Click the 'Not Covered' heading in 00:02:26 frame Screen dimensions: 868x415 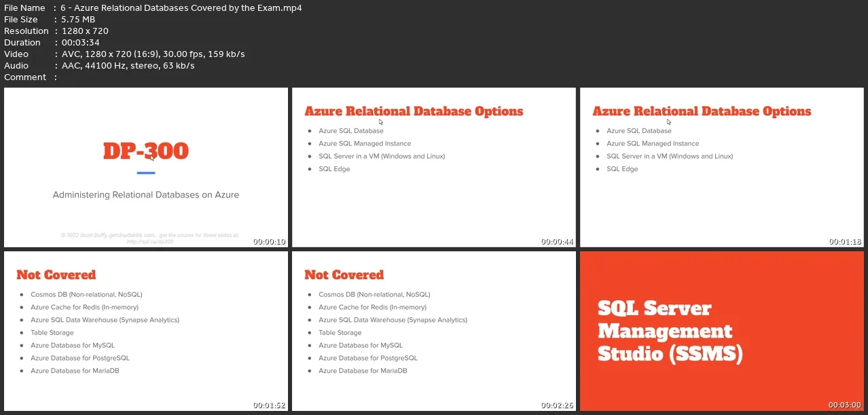point(344,275)
